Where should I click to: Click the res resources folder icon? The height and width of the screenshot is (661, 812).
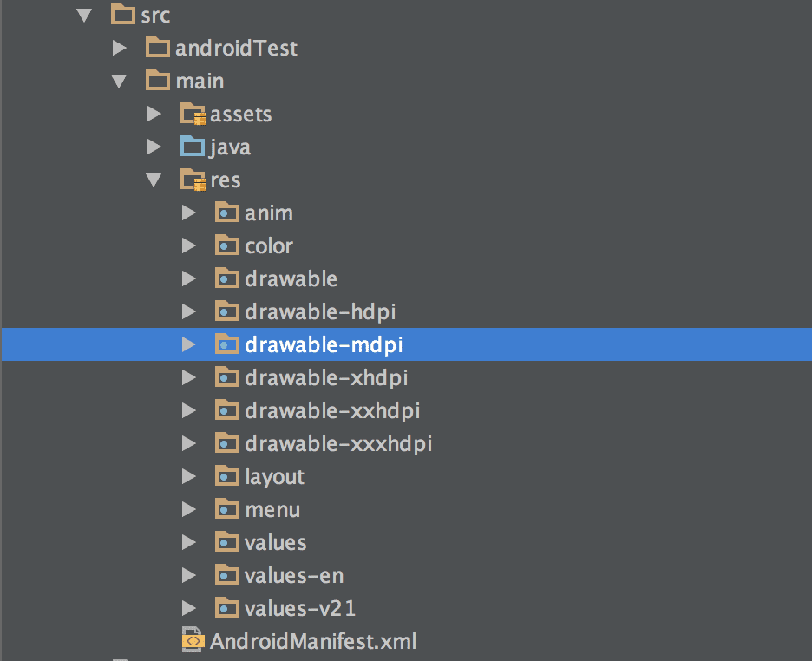[x=193, y=180]
